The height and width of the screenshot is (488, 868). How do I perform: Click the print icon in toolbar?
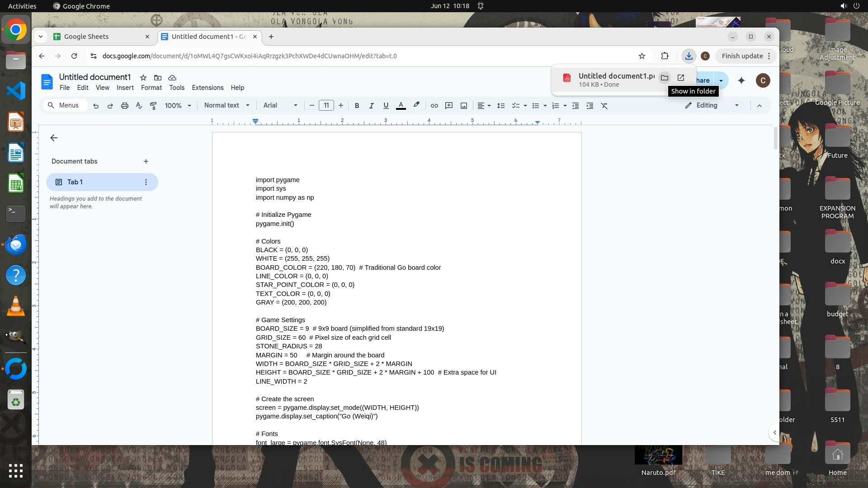point(124,106)
